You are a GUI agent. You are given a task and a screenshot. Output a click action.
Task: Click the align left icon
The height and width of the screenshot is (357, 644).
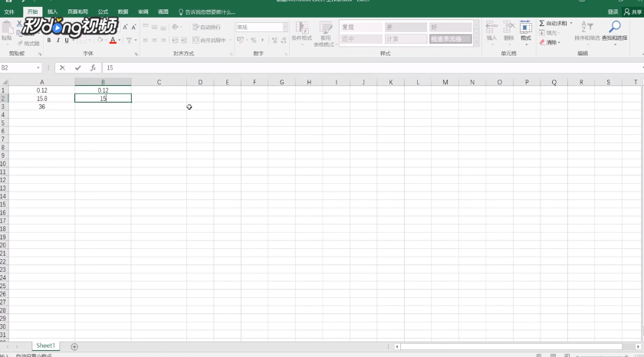pos(146,40)
